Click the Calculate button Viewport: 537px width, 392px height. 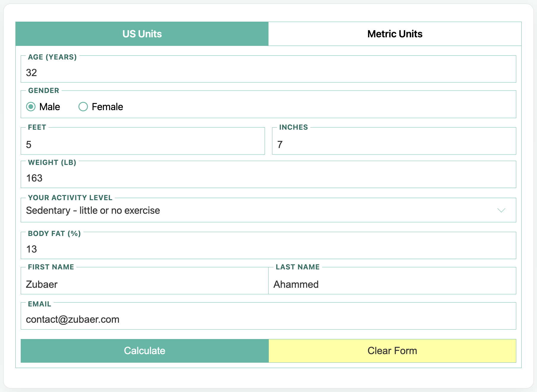(x=145, y=351)
